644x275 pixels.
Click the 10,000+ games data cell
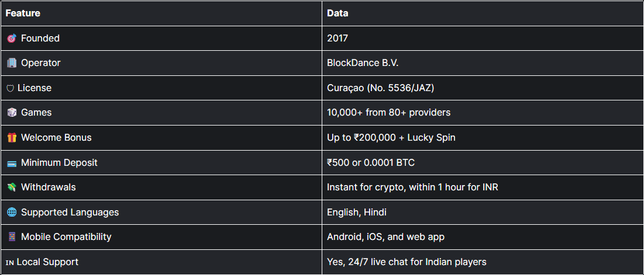[x=388, y=113]
